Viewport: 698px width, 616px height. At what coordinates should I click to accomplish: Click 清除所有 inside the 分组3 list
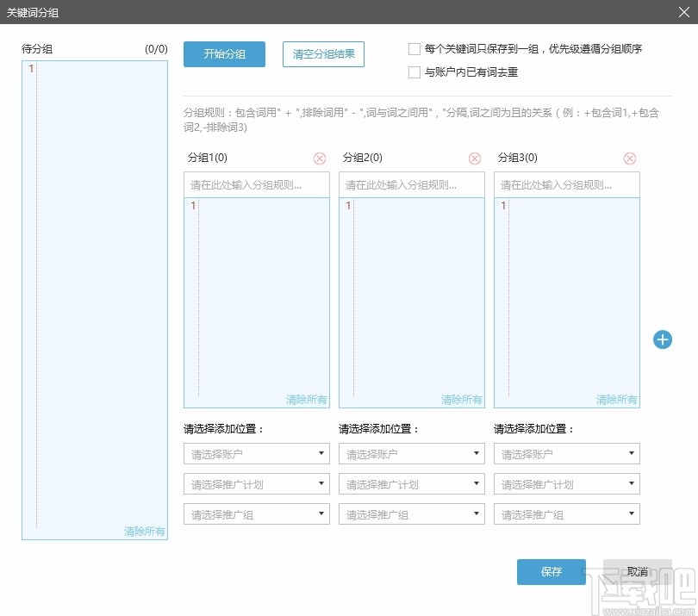point(620,399)
